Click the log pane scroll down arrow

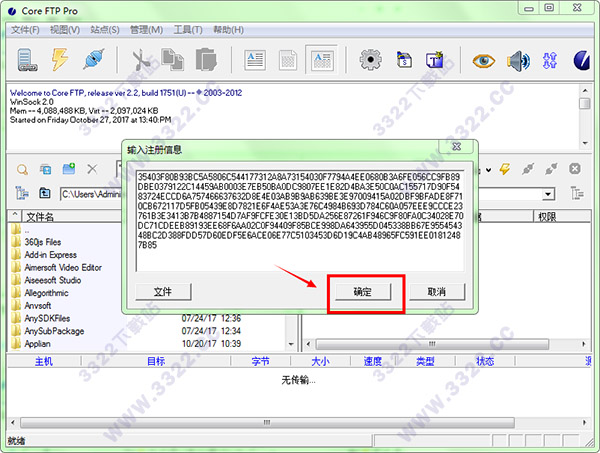click(585, 143)
